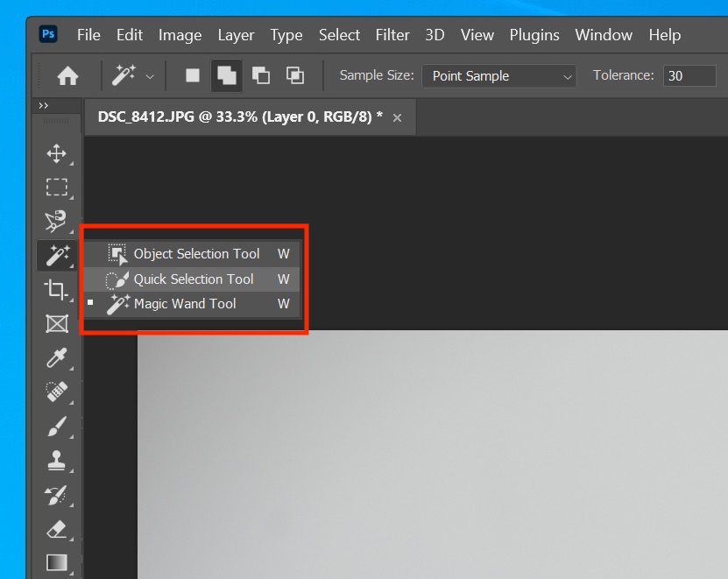Select the Magic Wand tool in toolbar
This screenshot has width=728, height=579.
point(57,256)
